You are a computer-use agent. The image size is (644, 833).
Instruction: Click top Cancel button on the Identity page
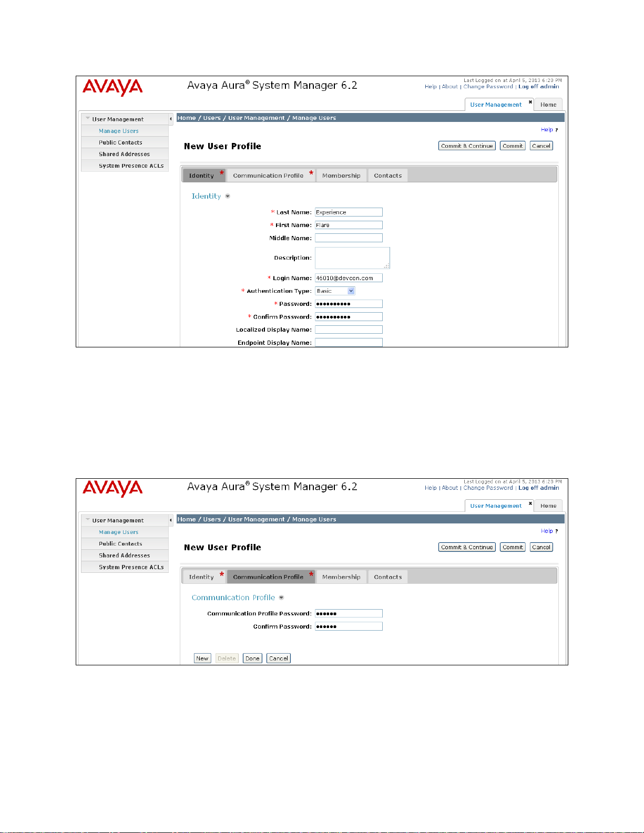(x=541, y=146)
